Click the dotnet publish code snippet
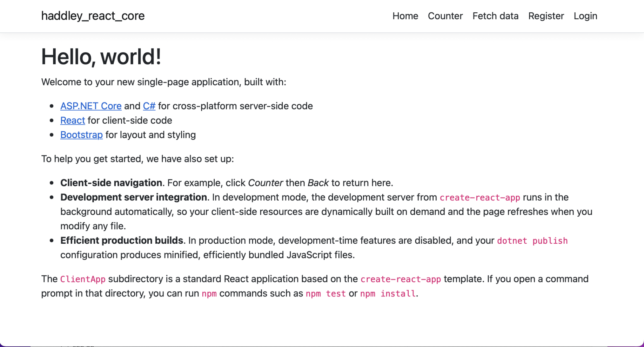Viewport: 644px width, 347px height. point(532,241)
